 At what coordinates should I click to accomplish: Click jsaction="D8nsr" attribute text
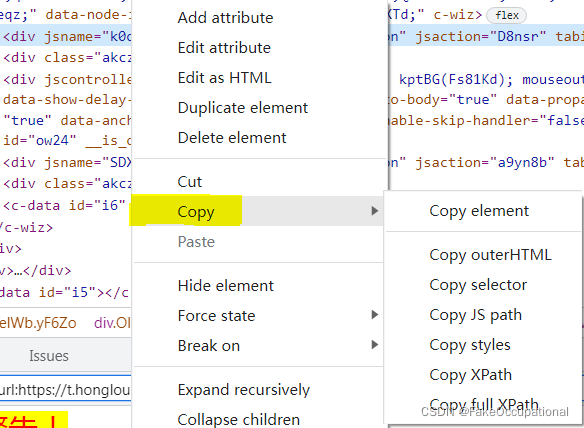coord(481,37)
